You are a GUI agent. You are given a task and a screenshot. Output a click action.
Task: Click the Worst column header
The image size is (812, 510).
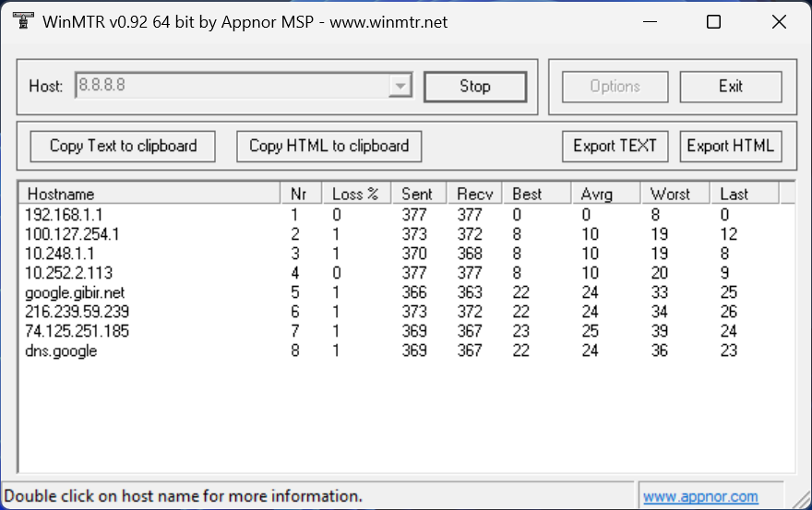675,194
